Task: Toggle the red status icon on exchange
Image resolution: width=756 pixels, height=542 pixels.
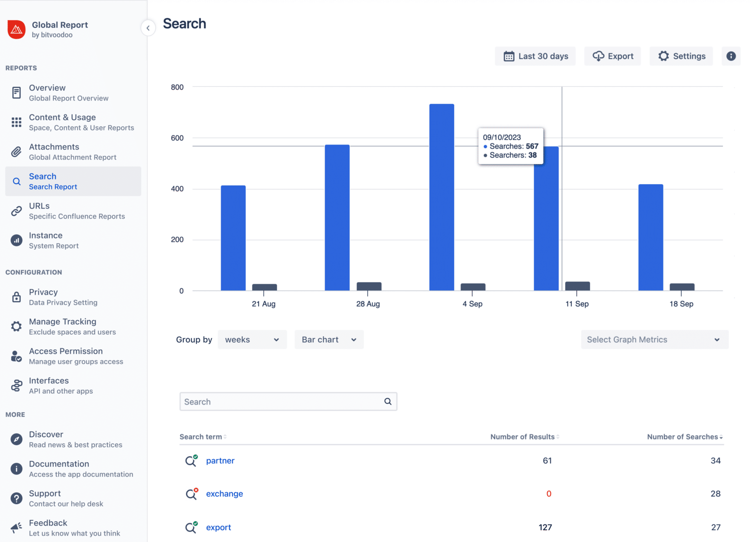Action: pyautogui.click(x=191, y=493)
